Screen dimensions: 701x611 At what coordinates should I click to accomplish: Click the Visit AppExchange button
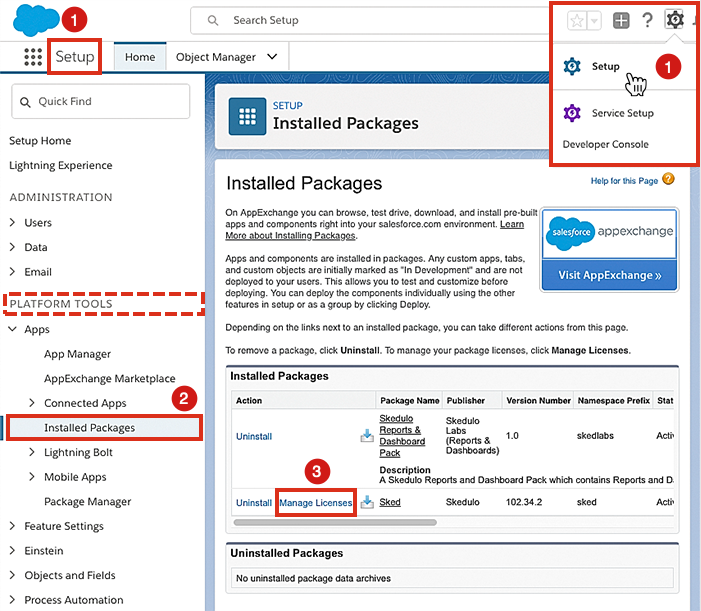click(x=609, y=275)
